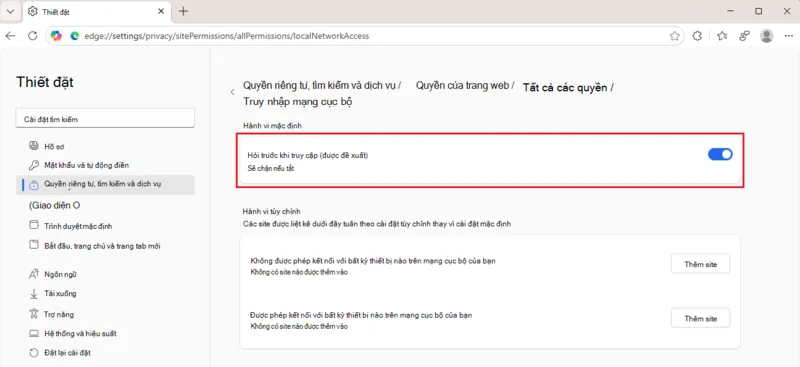Expand the tab actions chevron menu
The width and height of the screenshot is (800, 367).
coord(11,11)
